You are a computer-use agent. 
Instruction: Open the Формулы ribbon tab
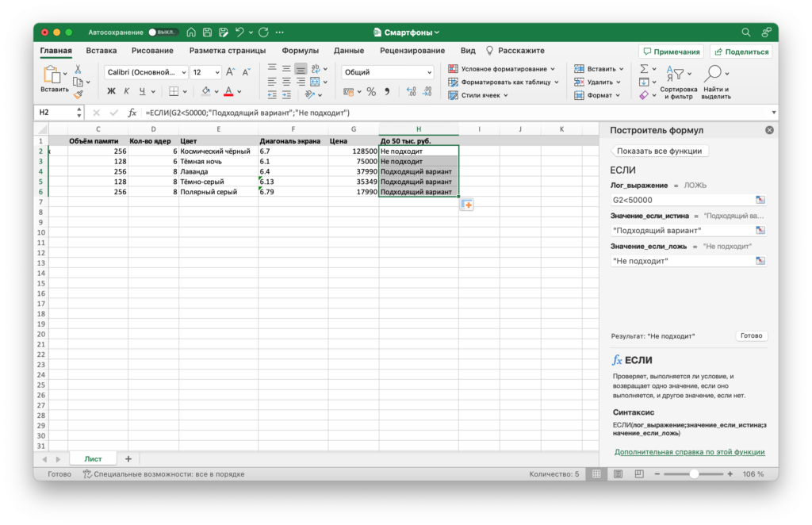click(x=300, y=51)
